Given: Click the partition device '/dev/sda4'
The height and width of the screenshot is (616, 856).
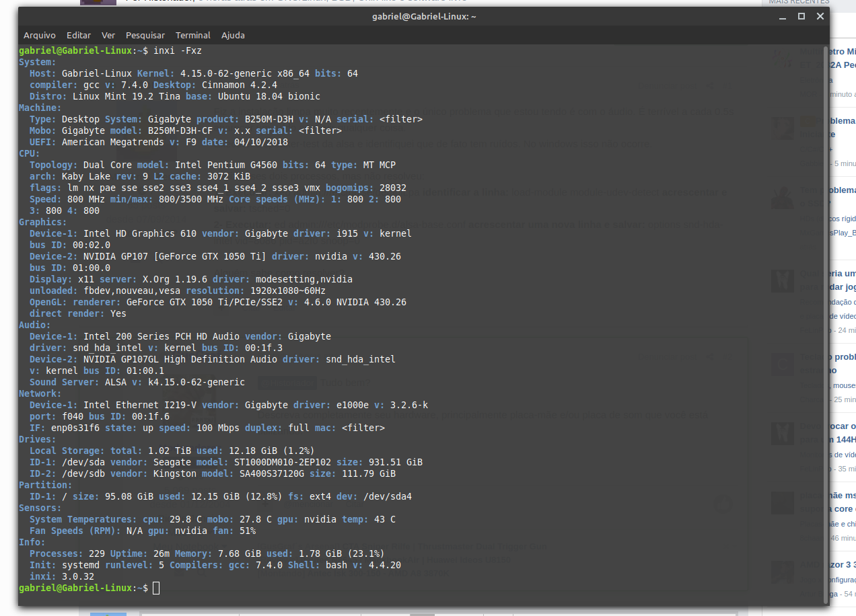Looking at the screenshot, I should (x=388, y=496).
